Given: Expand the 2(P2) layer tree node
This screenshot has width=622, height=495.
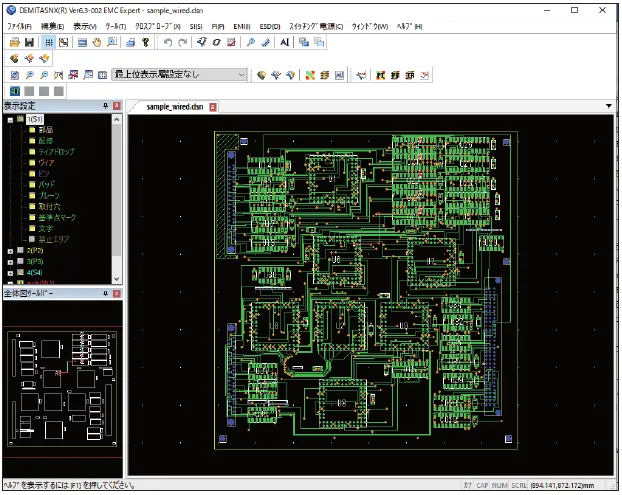Looking at the screenshot, I should [x=10, y=251].
